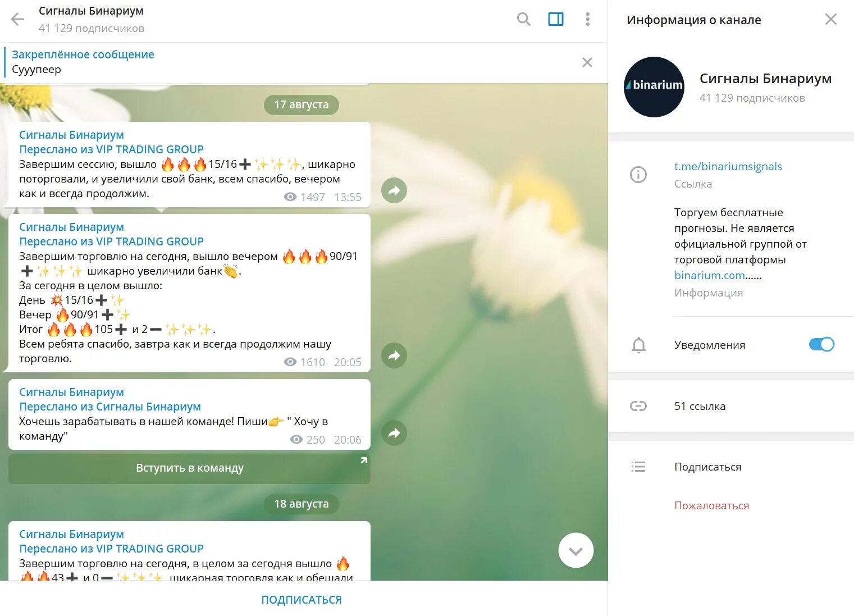Open the binarium channel avatar
854x616 pixels.
654,87
